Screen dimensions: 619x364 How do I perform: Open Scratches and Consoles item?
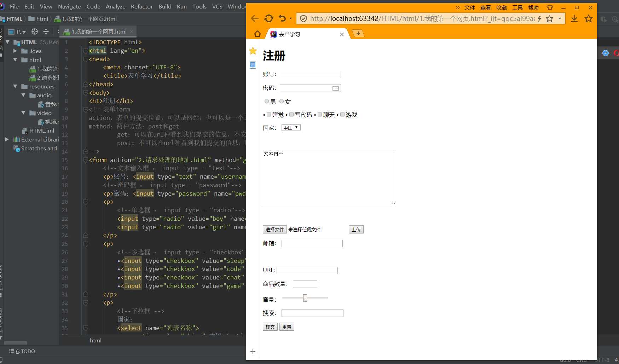pos(35,149)
